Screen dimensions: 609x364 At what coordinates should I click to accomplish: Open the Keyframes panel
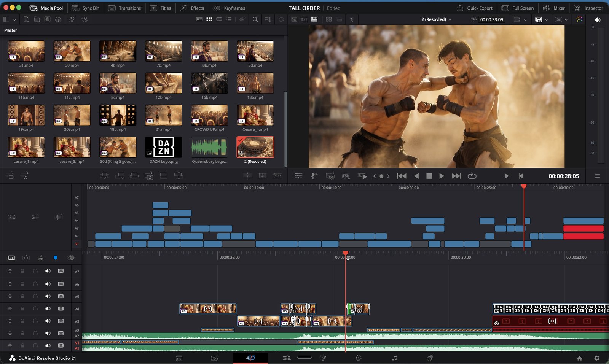229,8
